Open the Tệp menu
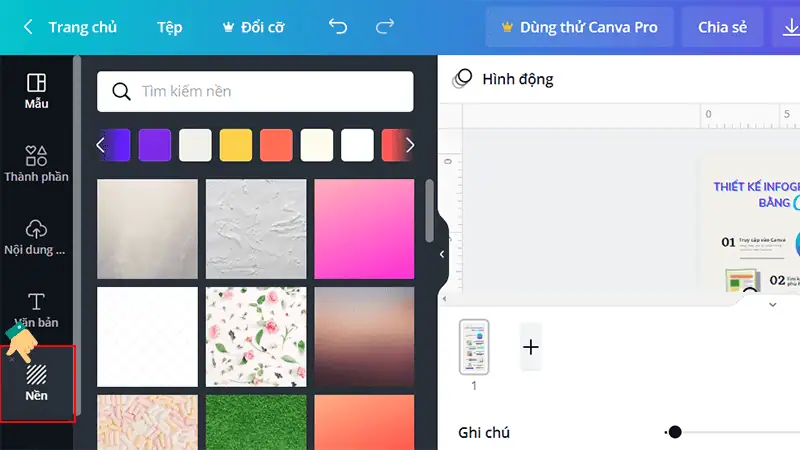The image size is (800, 450). pyautogui.click(x=169, y=27)
